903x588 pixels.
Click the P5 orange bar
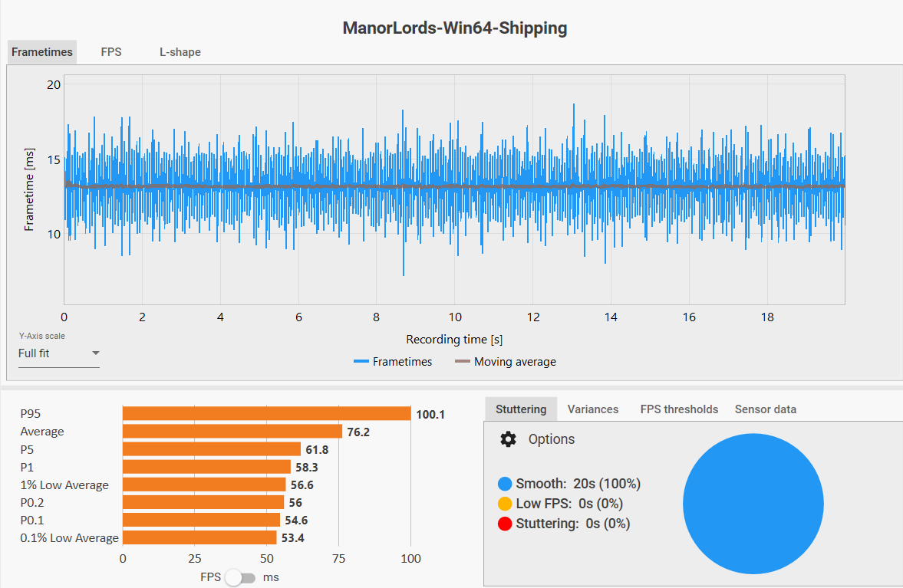point(211,449)
